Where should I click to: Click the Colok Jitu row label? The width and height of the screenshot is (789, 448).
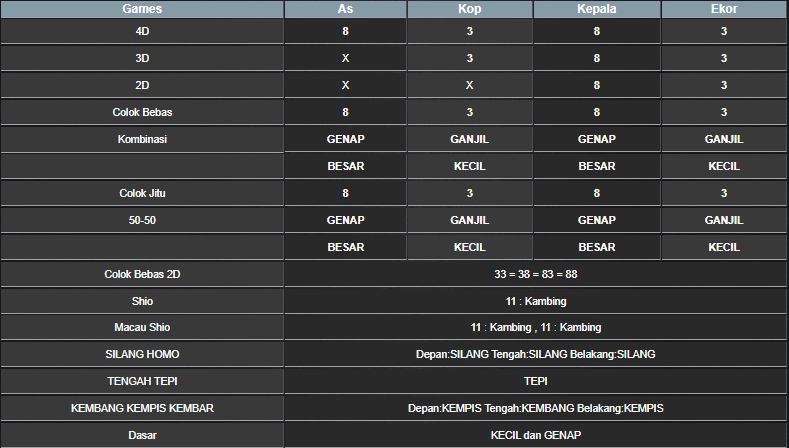(142, 193)
